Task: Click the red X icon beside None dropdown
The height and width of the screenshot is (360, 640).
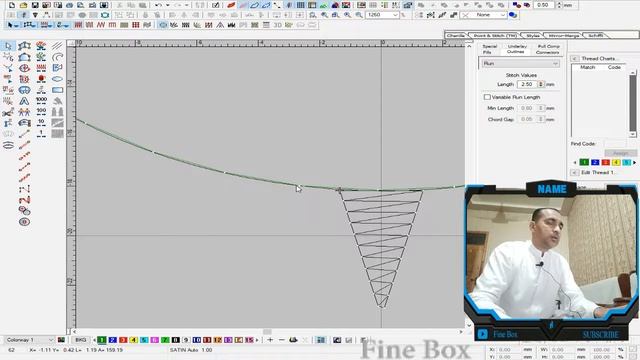Action: point(465,15)
